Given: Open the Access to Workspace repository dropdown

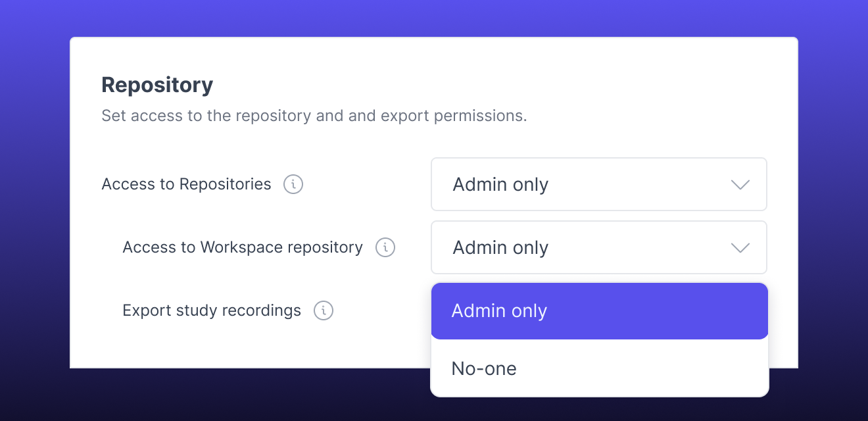Looking at the screenshot, I should tap(599, 247).
